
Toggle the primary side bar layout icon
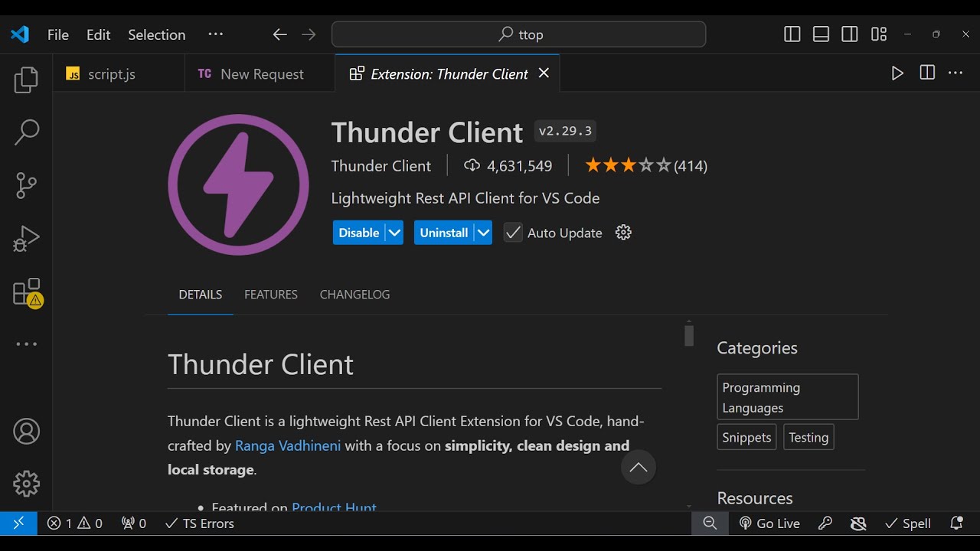click(x=792, y=34)
